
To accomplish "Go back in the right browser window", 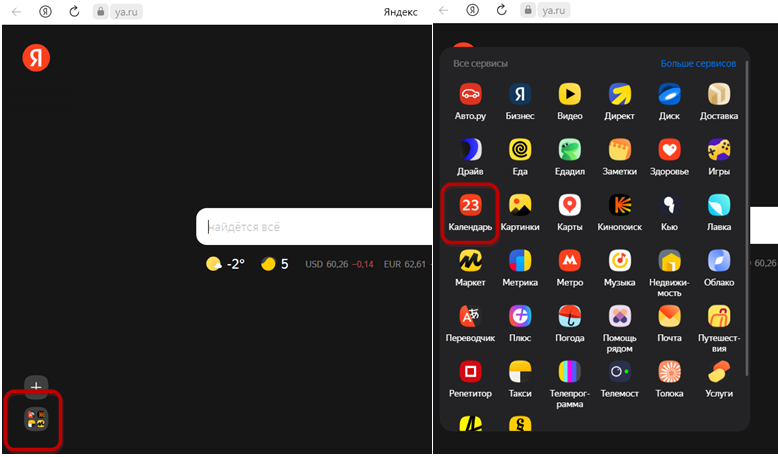I will pyautogui.click(x=444, y=10).
